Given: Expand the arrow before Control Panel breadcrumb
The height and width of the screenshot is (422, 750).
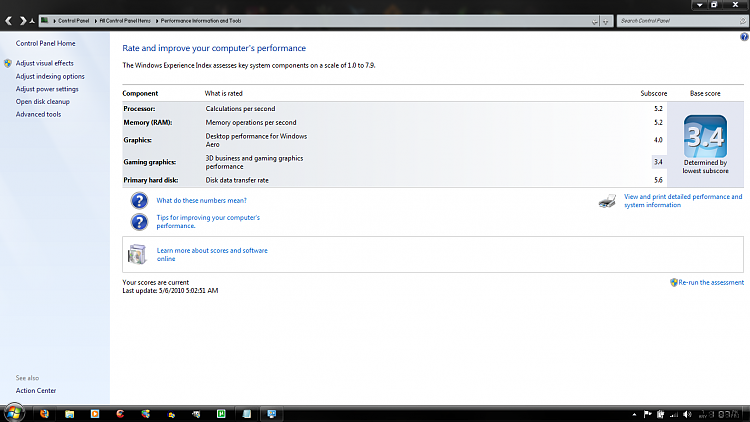Looking at the screenshot, I should tap(55, 21).
